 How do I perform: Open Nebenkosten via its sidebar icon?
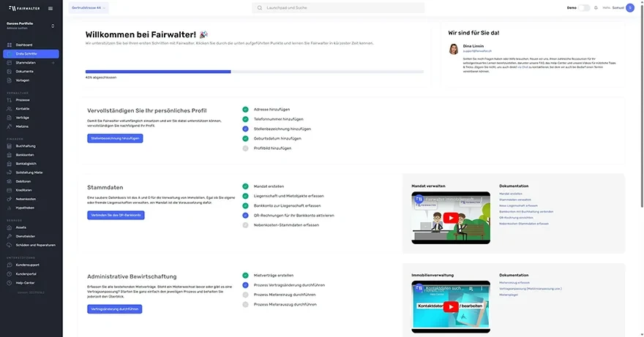pyautogui.click(x=10, y=199)
